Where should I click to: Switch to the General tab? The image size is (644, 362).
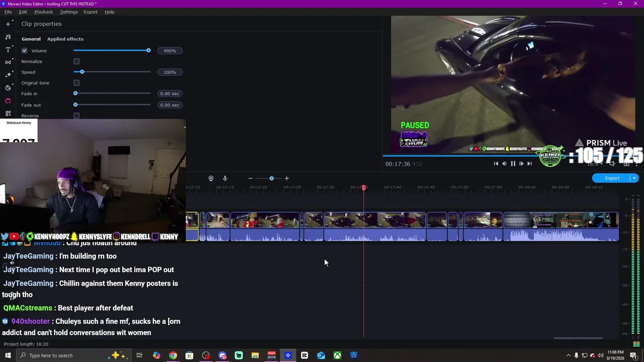(31, 39)
